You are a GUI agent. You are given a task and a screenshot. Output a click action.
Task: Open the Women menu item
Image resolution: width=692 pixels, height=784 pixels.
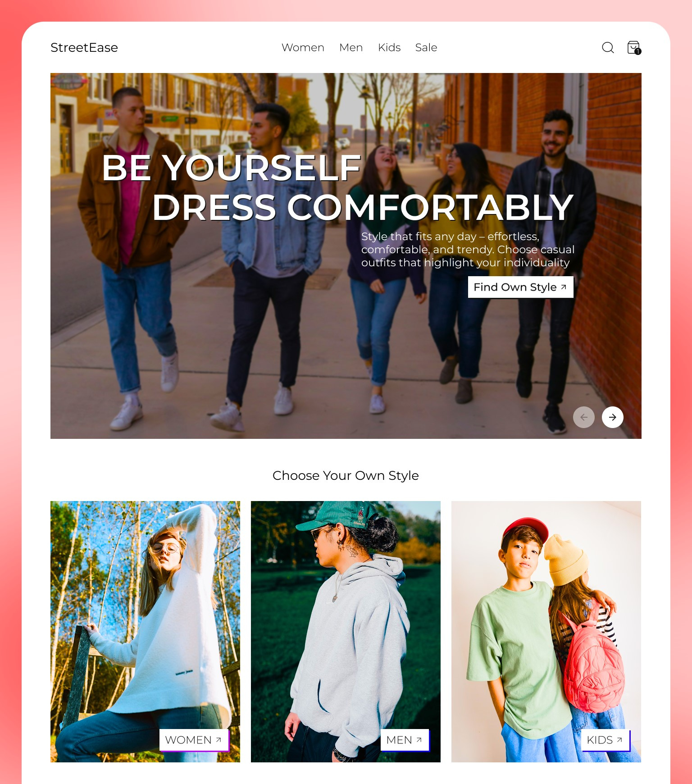303,47
